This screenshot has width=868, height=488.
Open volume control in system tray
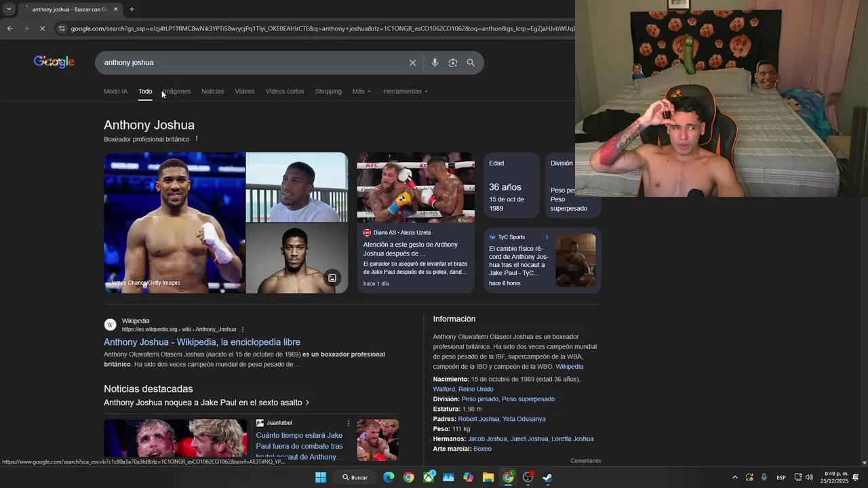coord(809,477)
